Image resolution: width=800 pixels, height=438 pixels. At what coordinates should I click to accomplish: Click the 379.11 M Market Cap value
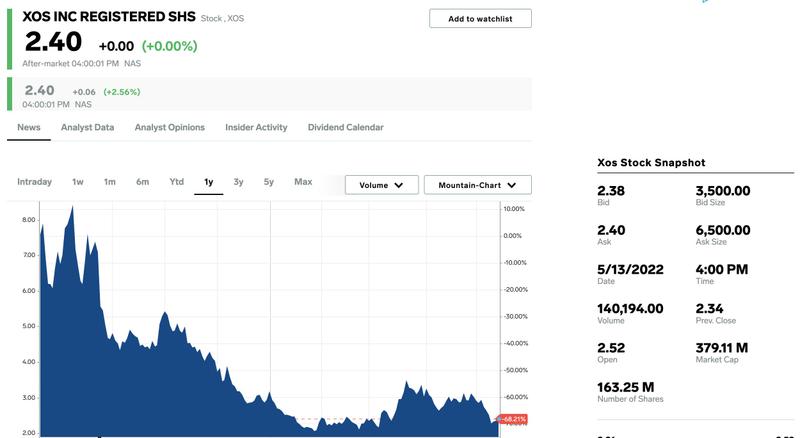pos(721,348)
